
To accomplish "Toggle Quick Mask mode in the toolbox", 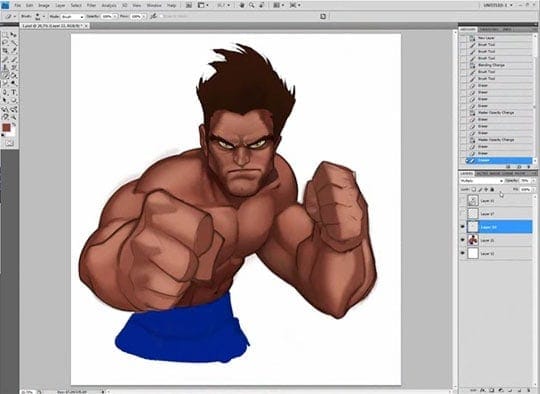I will click(x=9, y=143).
